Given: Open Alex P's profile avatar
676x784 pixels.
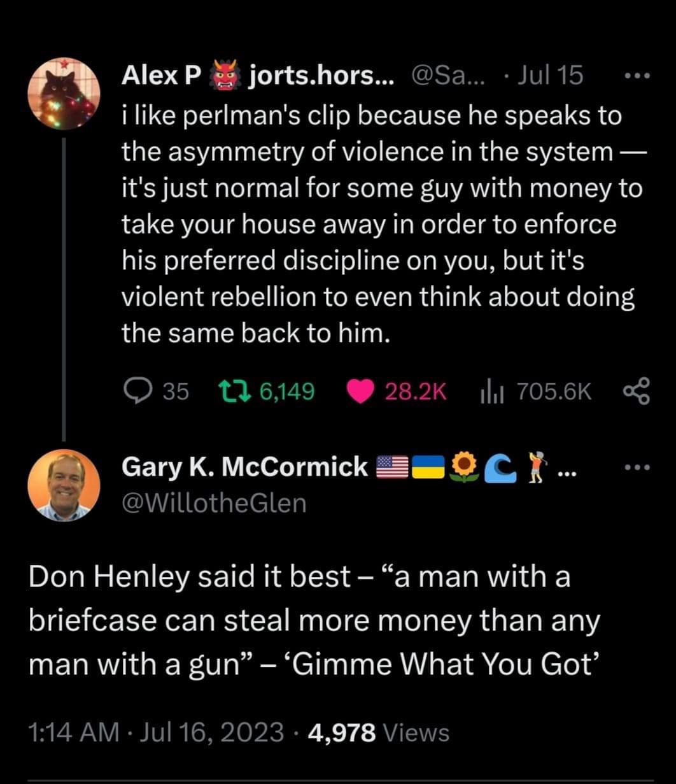Looking at the screenshot, I should click(64, 93).
